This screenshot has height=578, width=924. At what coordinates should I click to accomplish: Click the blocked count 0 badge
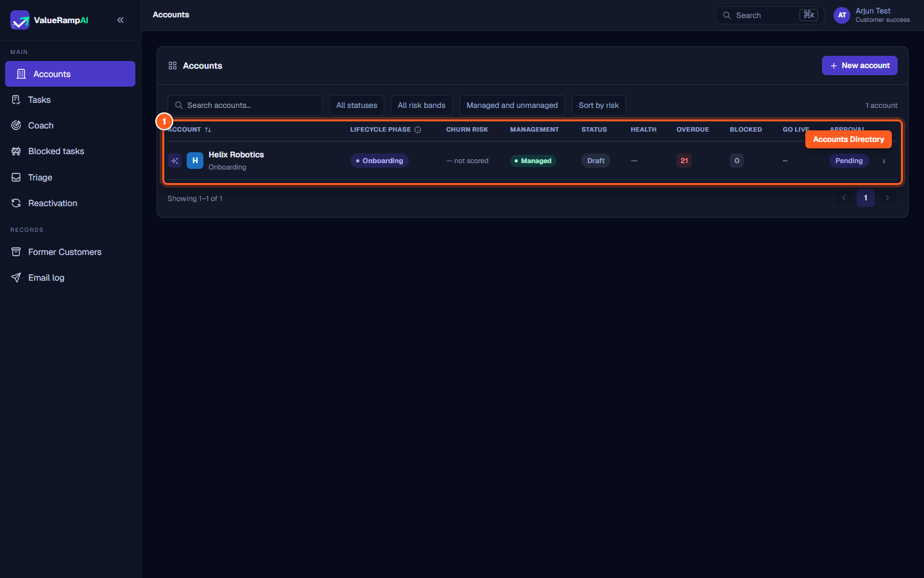(x=737, y=161)
